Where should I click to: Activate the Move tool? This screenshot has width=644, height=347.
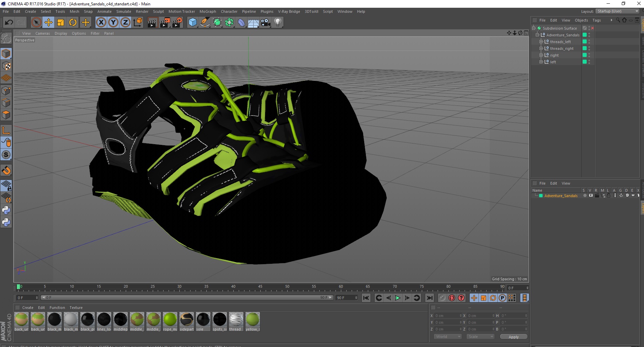tap(49, 23)
